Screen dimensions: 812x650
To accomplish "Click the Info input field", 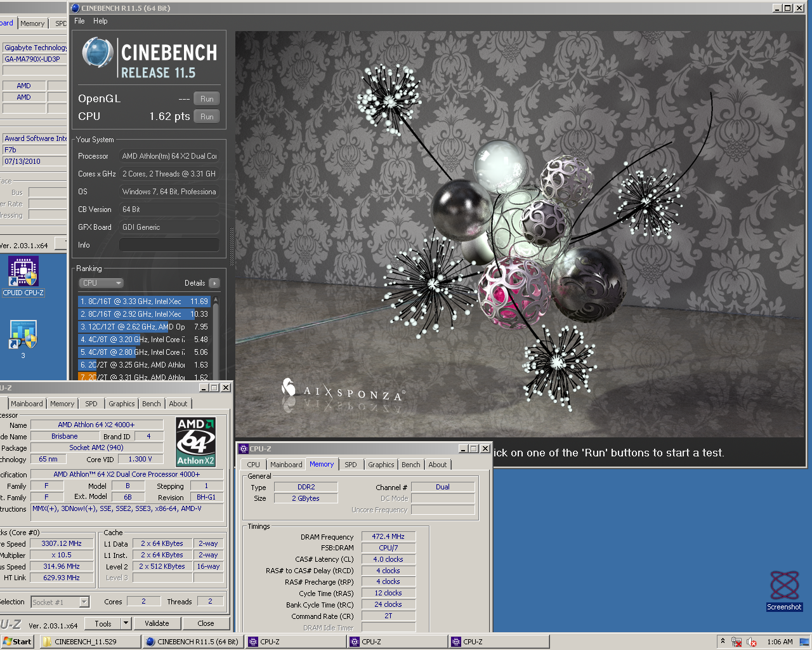I will tap(169, 245).
